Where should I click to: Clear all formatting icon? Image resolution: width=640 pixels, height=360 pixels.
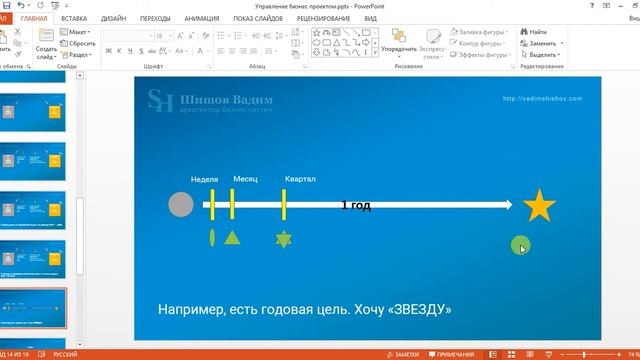(x=206, y=36)
